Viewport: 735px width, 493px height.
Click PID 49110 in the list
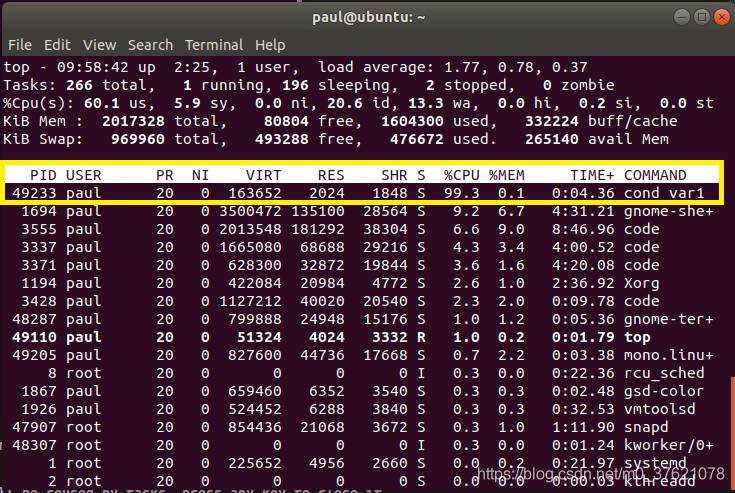(34, 337)
